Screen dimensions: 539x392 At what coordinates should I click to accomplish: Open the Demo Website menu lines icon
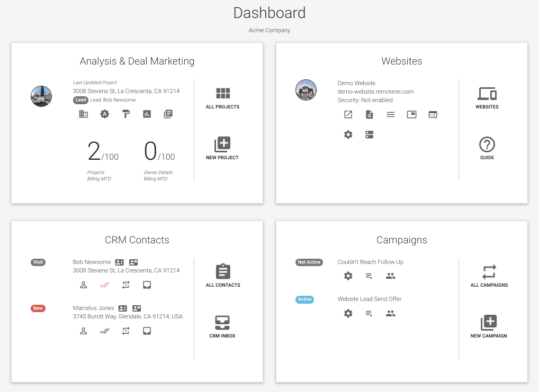[391, 114]
